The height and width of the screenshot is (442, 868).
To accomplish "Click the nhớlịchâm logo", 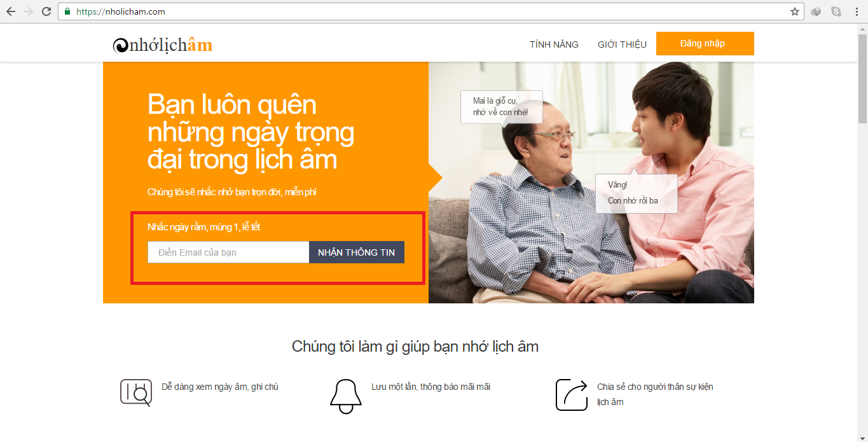I will (163, 45).
